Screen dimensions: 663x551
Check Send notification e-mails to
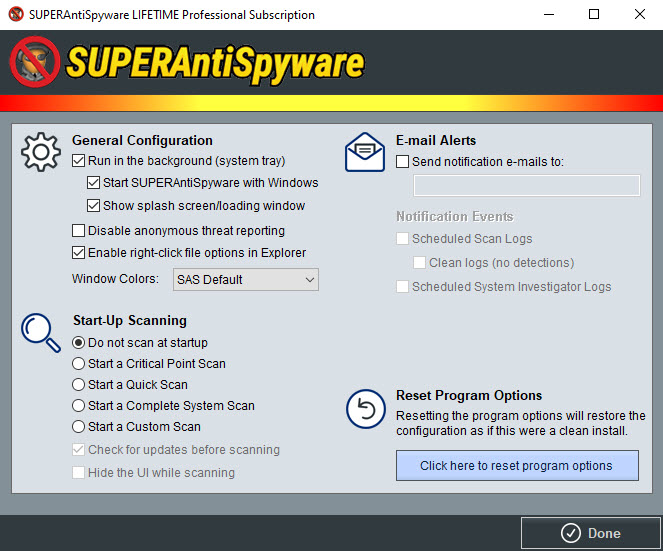pyautogui.click(x=403, y=162)
